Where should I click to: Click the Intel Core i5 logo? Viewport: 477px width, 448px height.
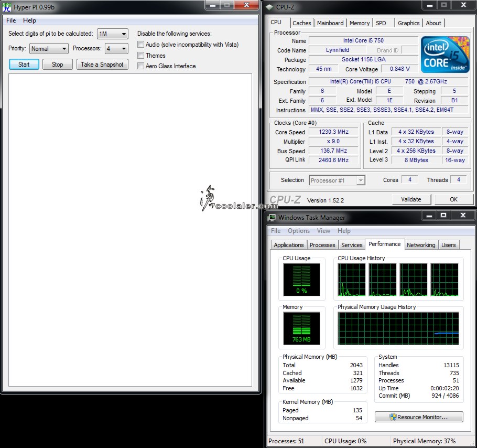[x=445, y=55]
